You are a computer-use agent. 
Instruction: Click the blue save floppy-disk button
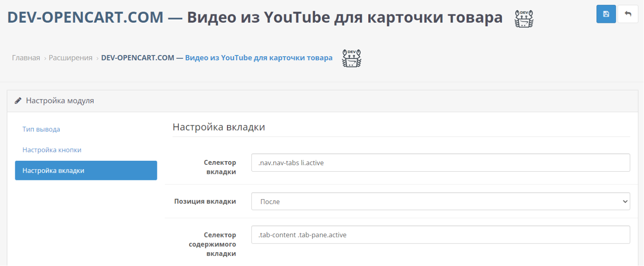[606, 14]
